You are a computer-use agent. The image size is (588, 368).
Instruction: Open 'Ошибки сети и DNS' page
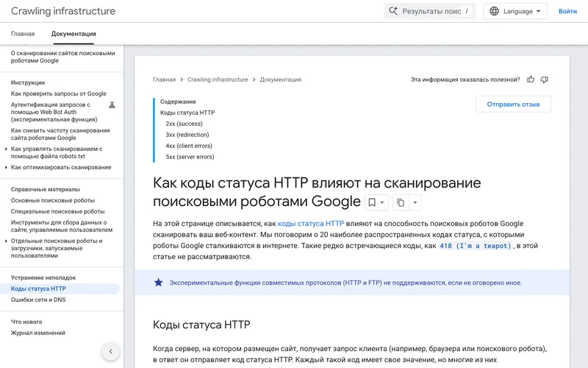pos(38,300)
